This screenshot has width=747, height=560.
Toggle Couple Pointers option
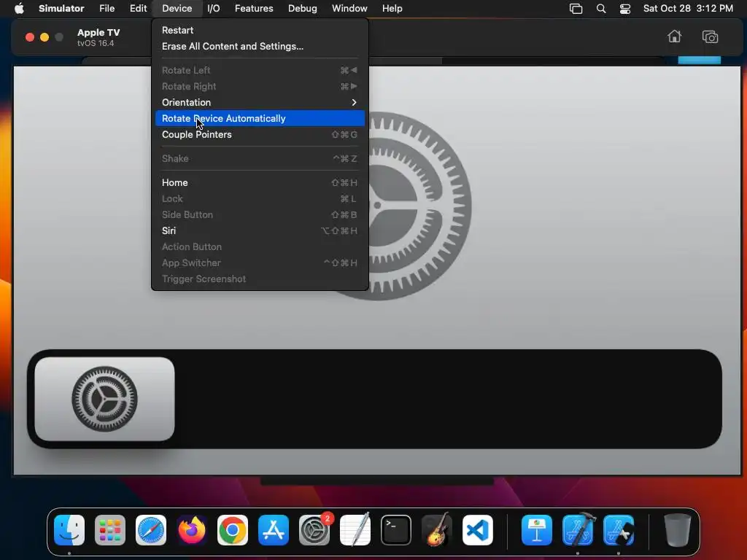click(x=260, y=134)
